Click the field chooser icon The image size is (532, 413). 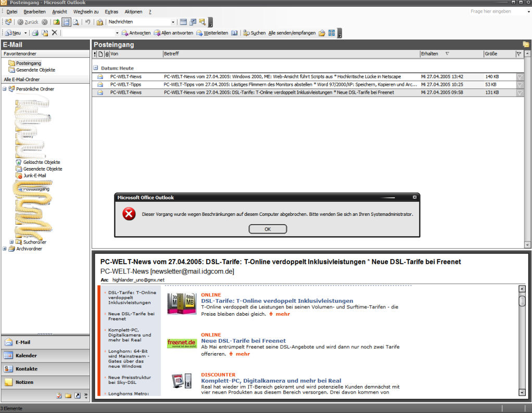click(x=193, y=22)
